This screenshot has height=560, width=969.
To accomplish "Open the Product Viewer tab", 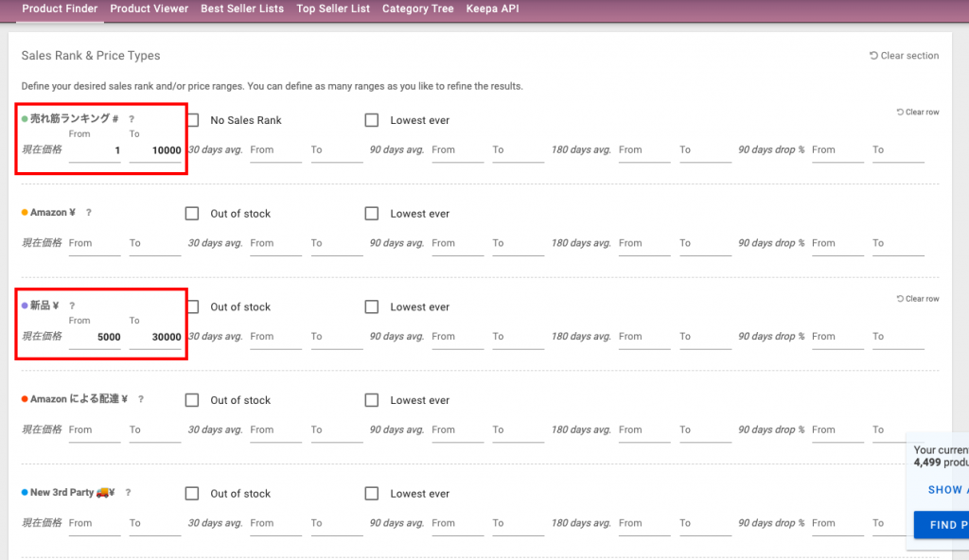I will 150,9.
